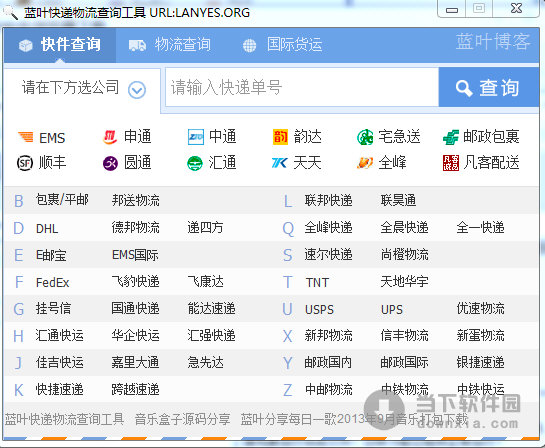Screen dimensions: 545x448
Task: Click the package box icon on 快件查询
Action: pos(26,46)
